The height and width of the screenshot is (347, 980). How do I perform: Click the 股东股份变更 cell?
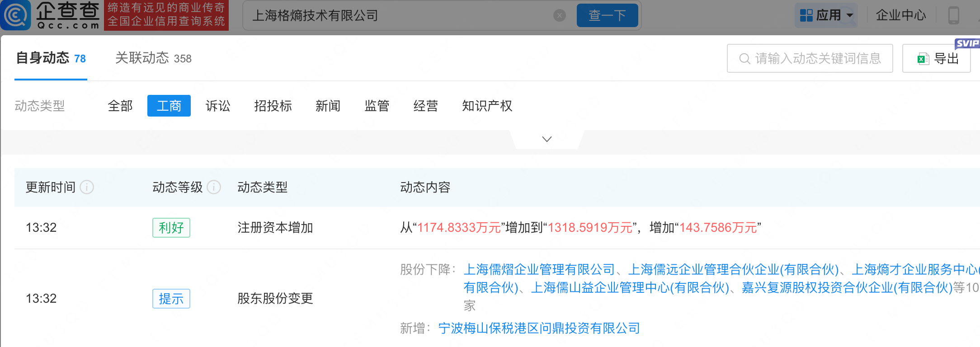[x=275, y=299]
